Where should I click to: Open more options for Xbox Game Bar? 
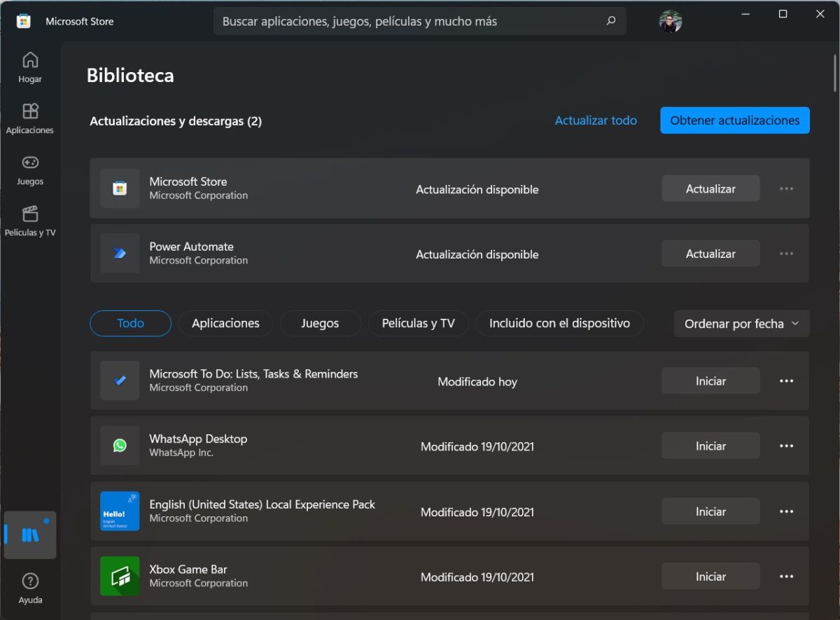coord(786,577)
